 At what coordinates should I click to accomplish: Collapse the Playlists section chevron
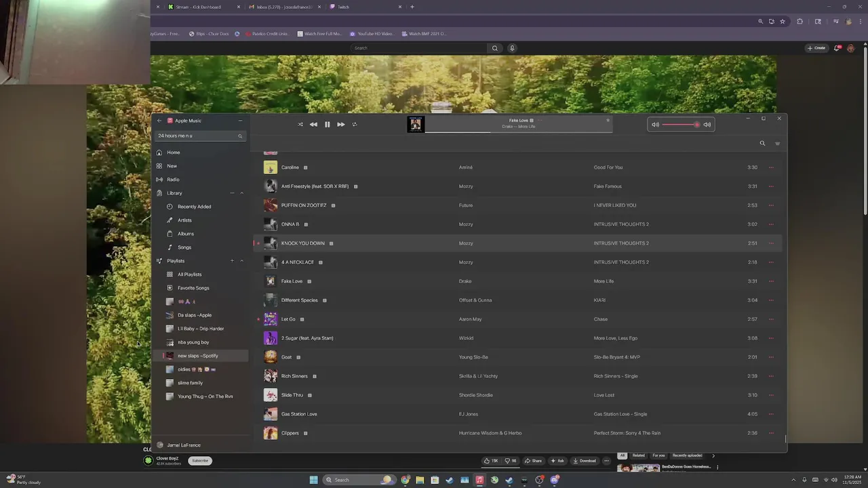241,261
